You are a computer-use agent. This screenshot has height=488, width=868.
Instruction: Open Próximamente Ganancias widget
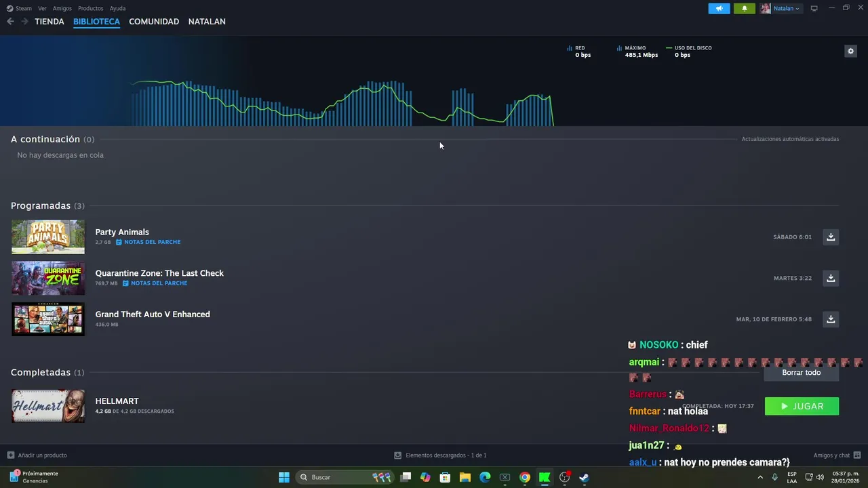click(34, 477)
